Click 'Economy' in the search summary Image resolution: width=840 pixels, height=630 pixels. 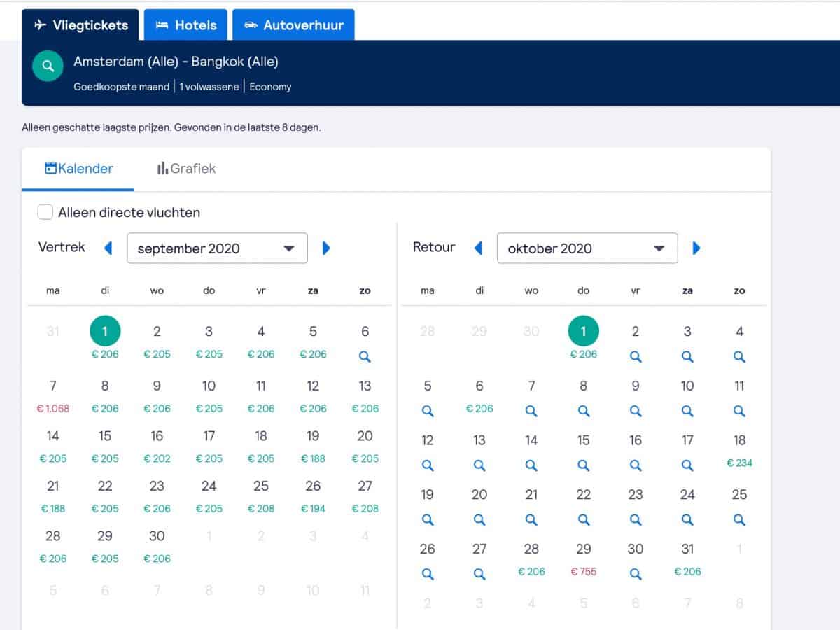(270, 87)
